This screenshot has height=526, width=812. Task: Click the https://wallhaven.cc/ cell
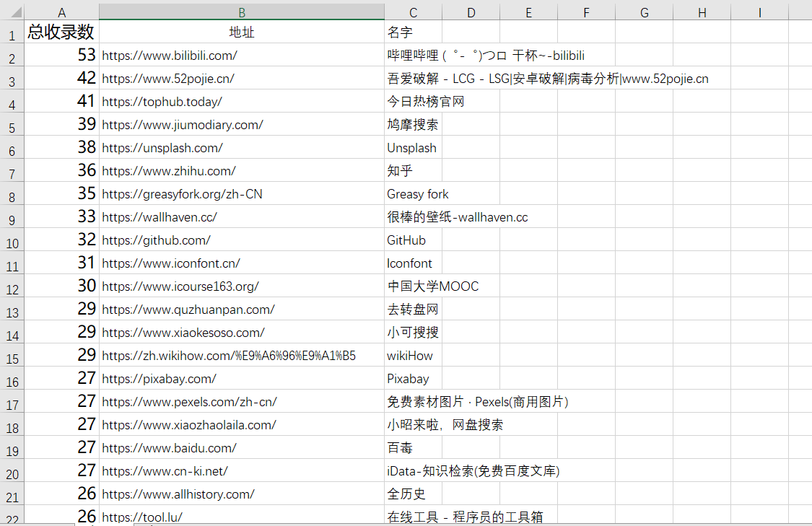pyautogui.click(x=242, y=216)
